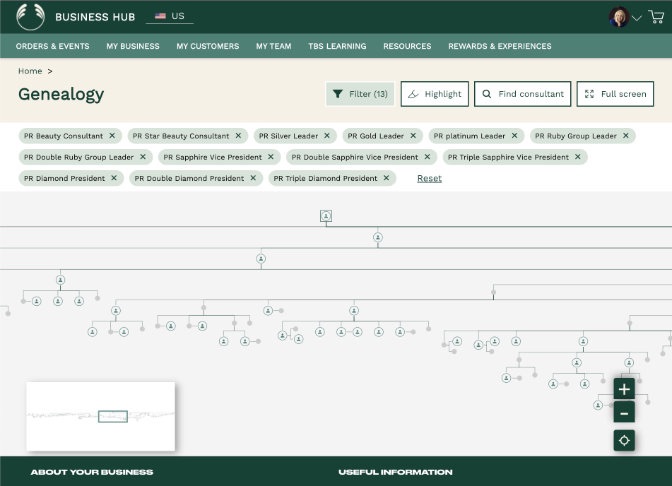This screenshot has width=672, height=486.
Task: Click the Highlight button
Action: coord(435,94)
